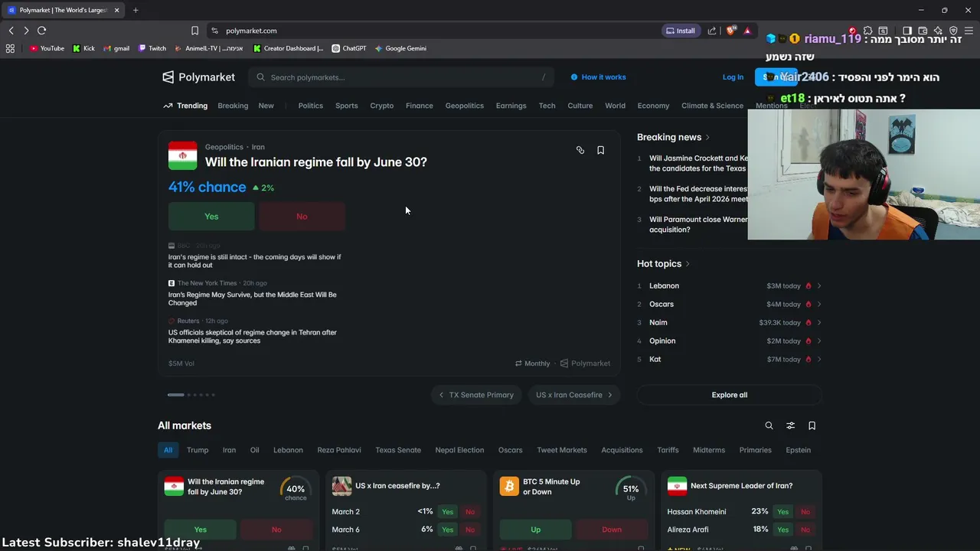Screen dimensions: 980x551
Task: Open ChatGPT bookmark
Action: [x=349, y=48]
